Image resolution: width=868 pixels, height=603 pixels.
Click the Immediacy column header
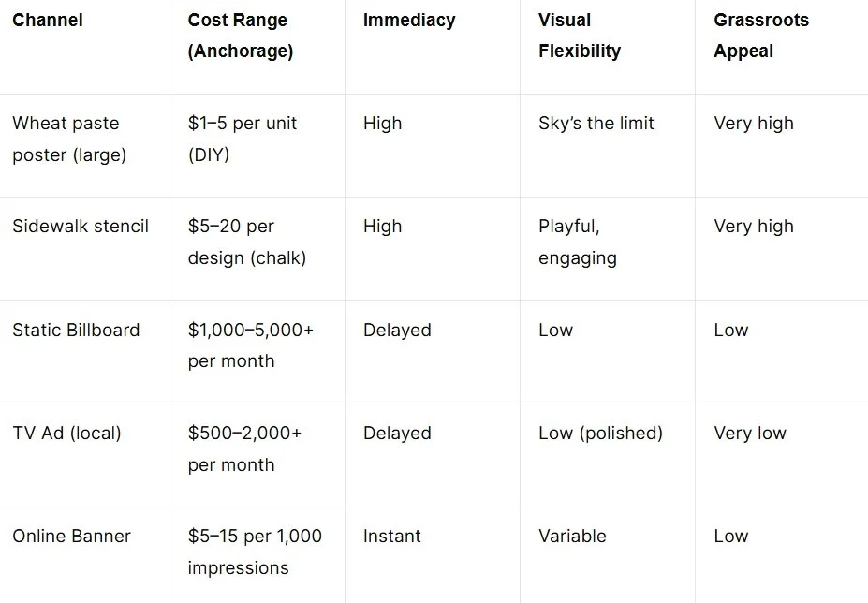coord(409,20)
